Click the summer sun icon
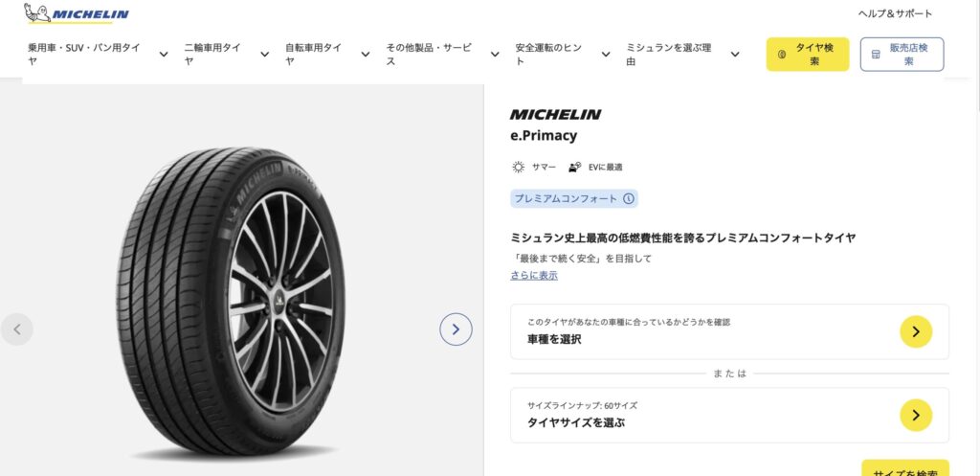 click(518, 167)
